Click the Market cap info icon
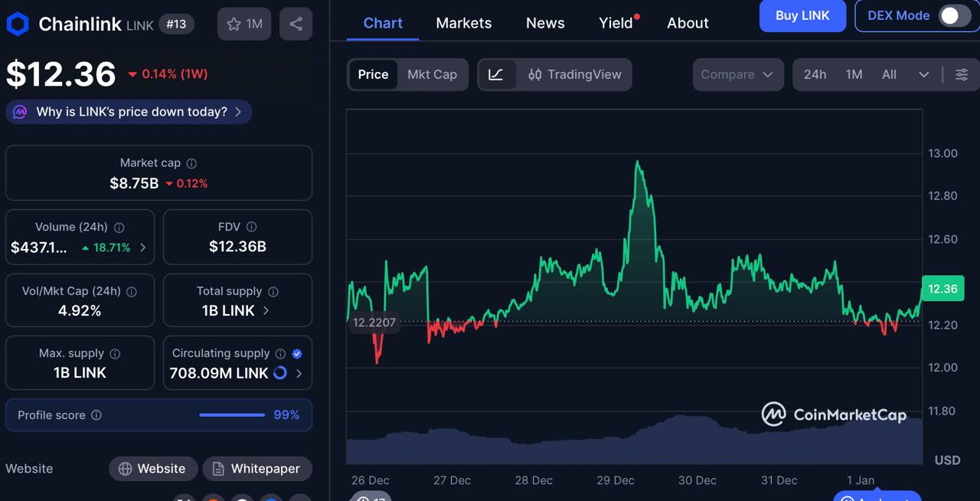The height and width of the screenshot is (501, 980). [x=191, y=162]
